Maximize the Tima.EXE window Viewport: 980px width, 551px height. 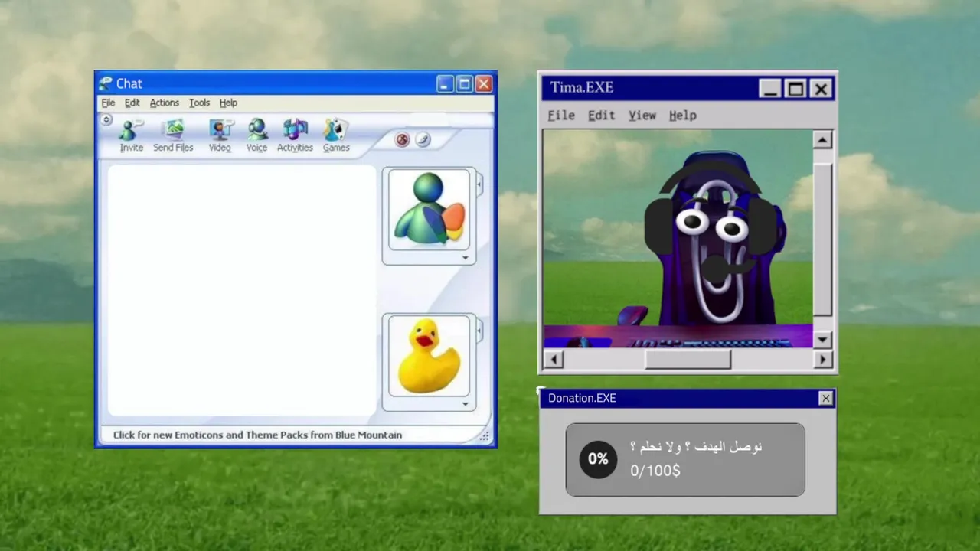(x=795, y=89)
